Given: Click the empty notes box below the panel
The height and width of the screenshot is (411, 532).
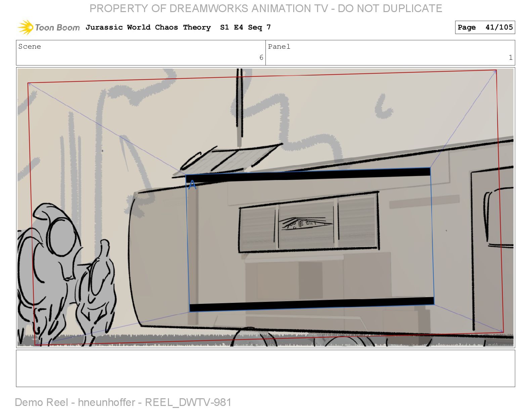Looking at the screenshot, I should (265, 368).
